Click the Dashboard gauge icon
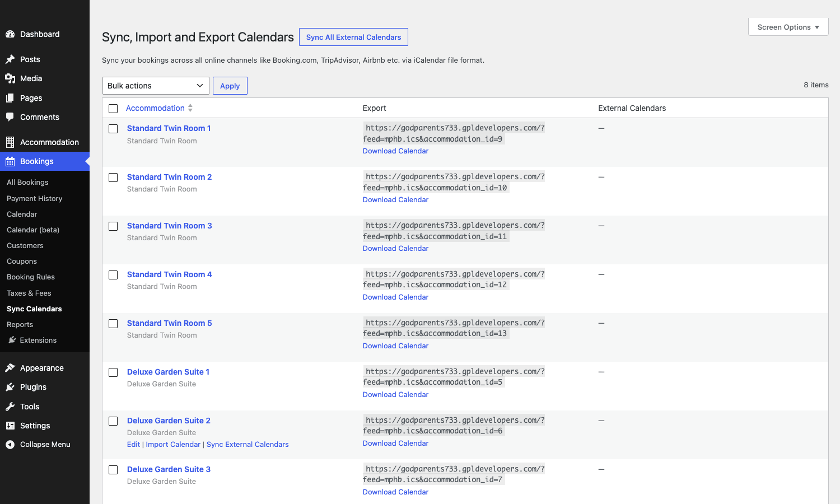The width and height of the screenshot is (840, 504). [x=10, y=34]
